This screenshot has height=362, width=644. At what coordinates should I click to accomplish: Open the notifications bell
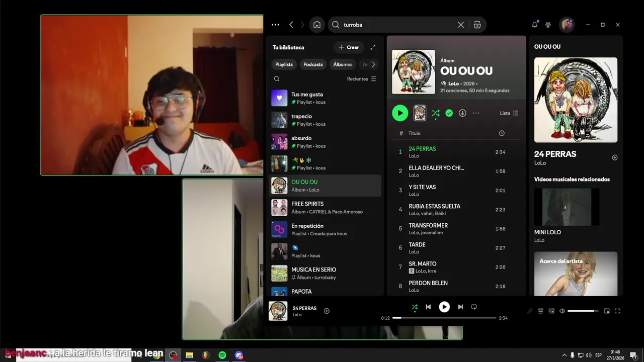(x=535, y=25)
